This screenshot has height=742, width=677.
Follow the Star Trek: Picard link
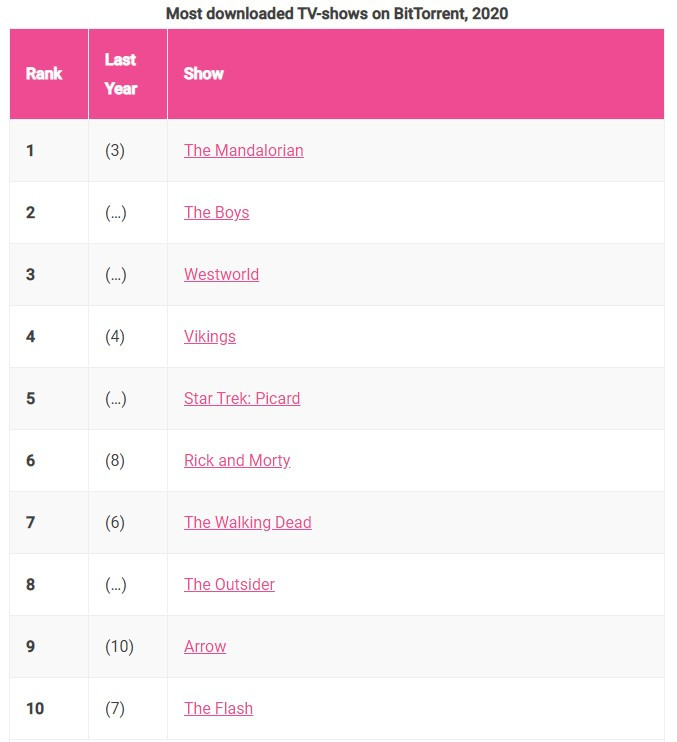point(242,398)
